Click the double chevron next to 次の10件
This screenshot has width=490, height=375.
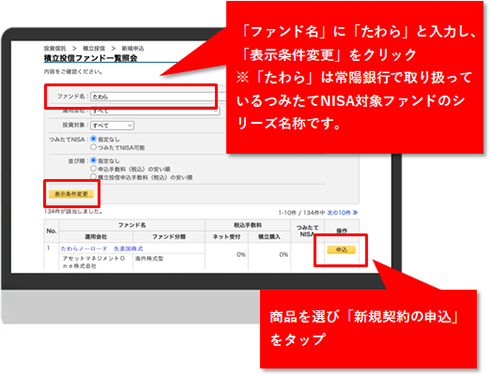tap(355, 212)
